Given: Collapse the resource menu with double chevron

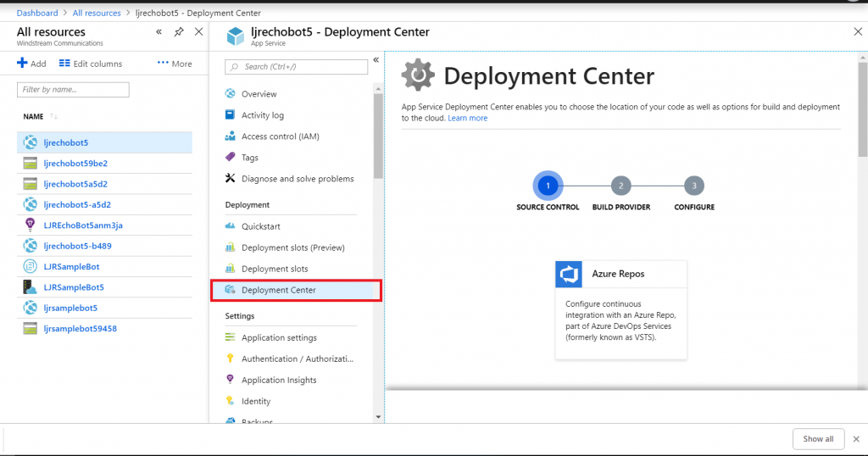Looking at the screenshot, I should pos(376,60).
